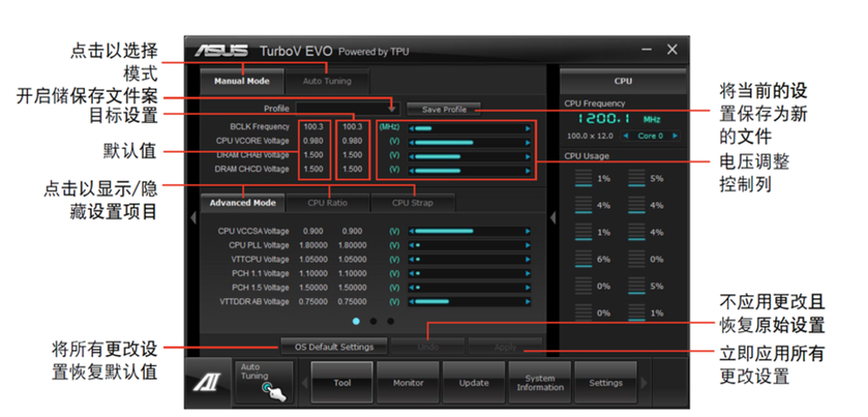Screen dimensions: 868x417
Task: Click the CPU panel header button
Action: coord(623,81)
